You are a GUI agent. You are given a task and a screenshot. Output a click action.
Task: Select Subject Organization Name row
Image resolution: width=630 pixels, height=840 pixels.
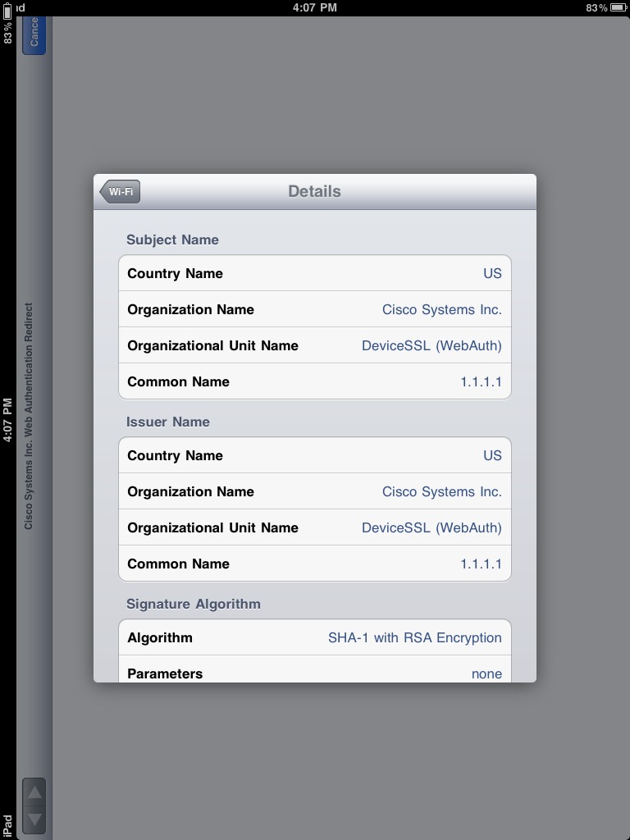coord(315,309)
